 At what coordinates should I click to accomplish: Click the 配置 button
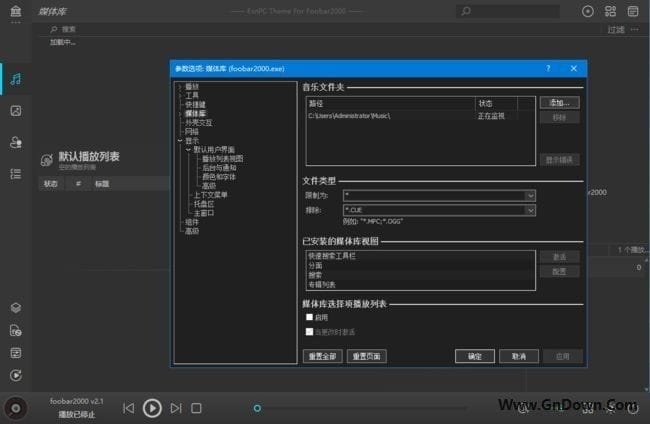(559, 271)
